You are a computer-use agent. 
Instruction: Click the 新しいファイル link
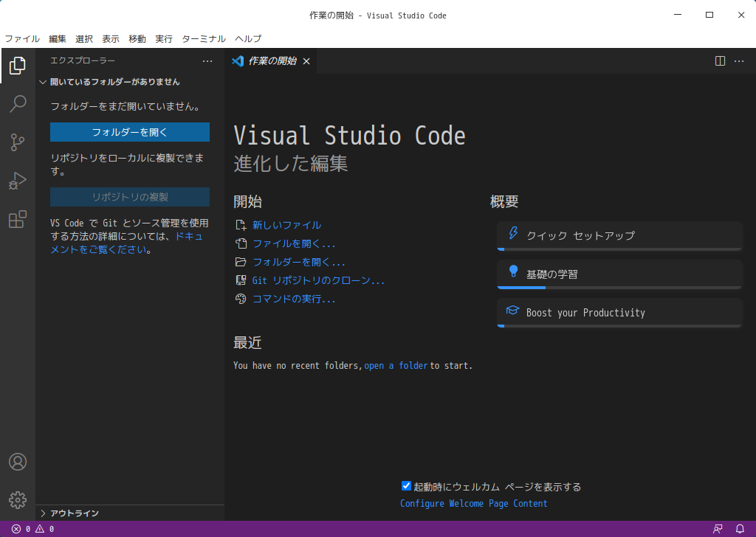click(x=287, y=225)
